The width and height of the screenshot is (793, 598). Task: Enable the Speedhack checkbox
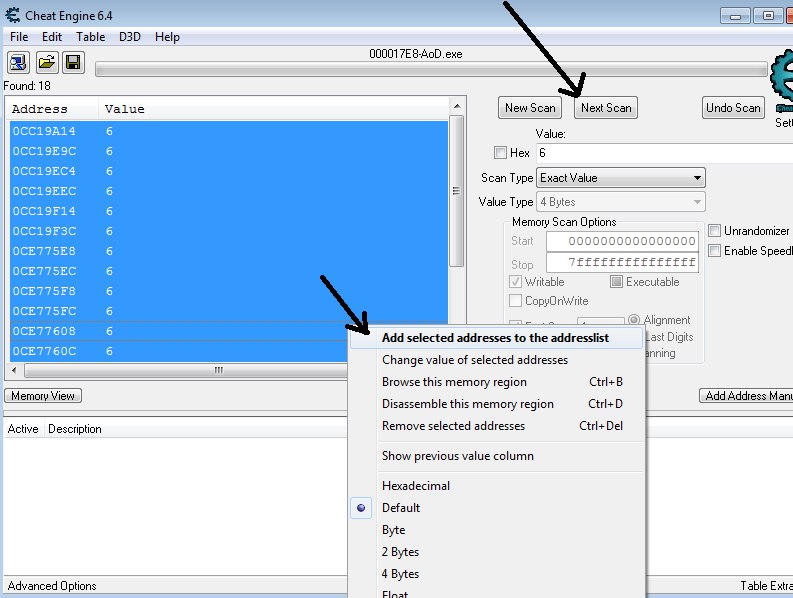coord(714,250)
